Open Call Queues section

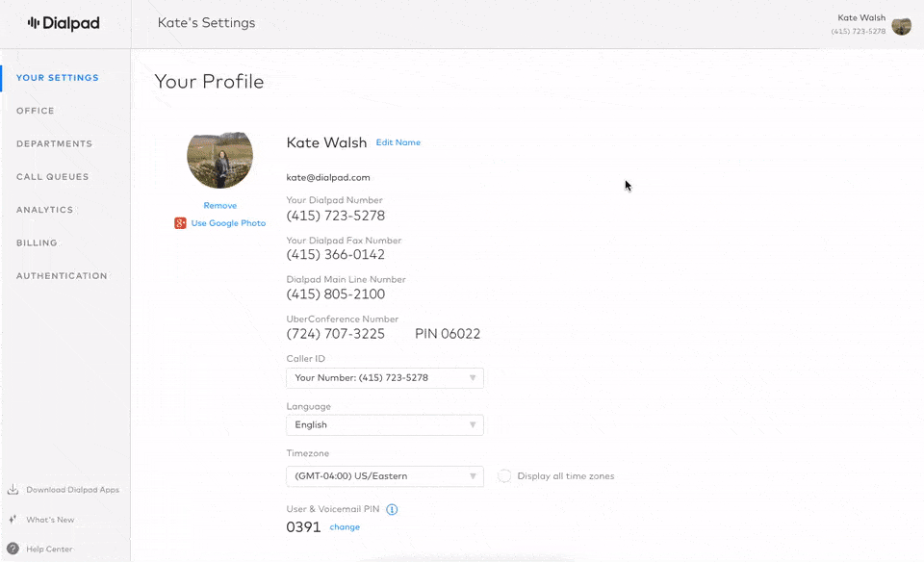[52, 177]
